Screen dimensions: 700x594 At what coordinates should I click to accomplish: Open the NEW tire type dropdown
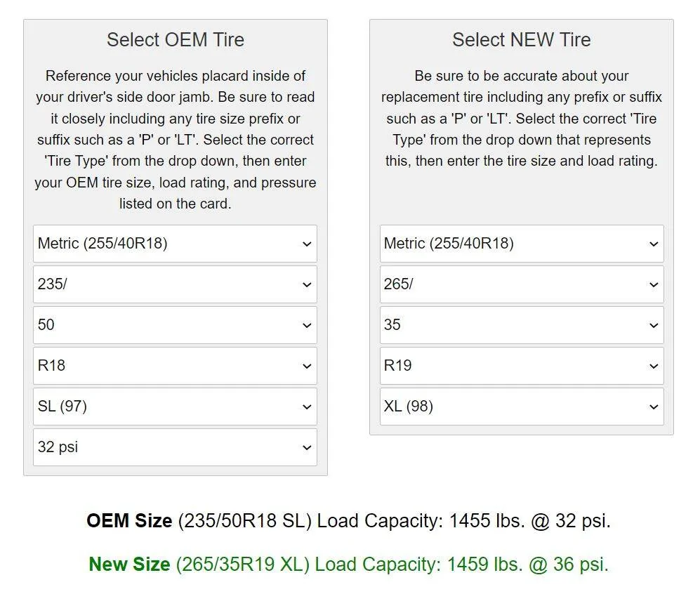click(522, 244)
